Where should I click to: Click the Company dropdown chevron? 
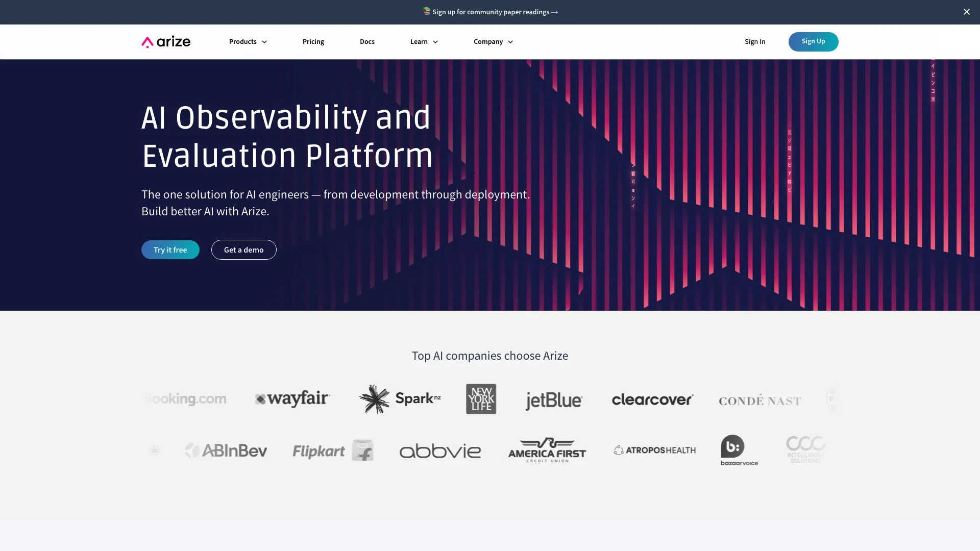point(510,42)
